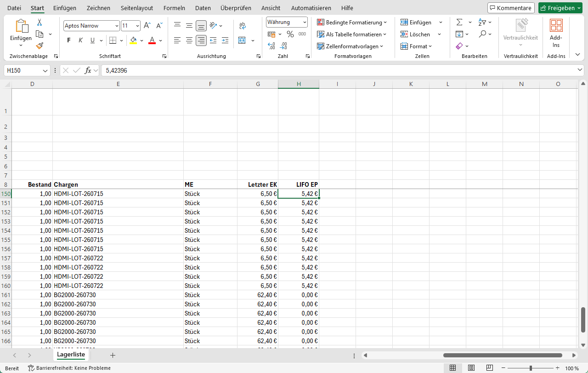Image resolution: width=588 pixels, height=373 pixels.
Task: Toggle bold formatting F
Action: (69, 40)
